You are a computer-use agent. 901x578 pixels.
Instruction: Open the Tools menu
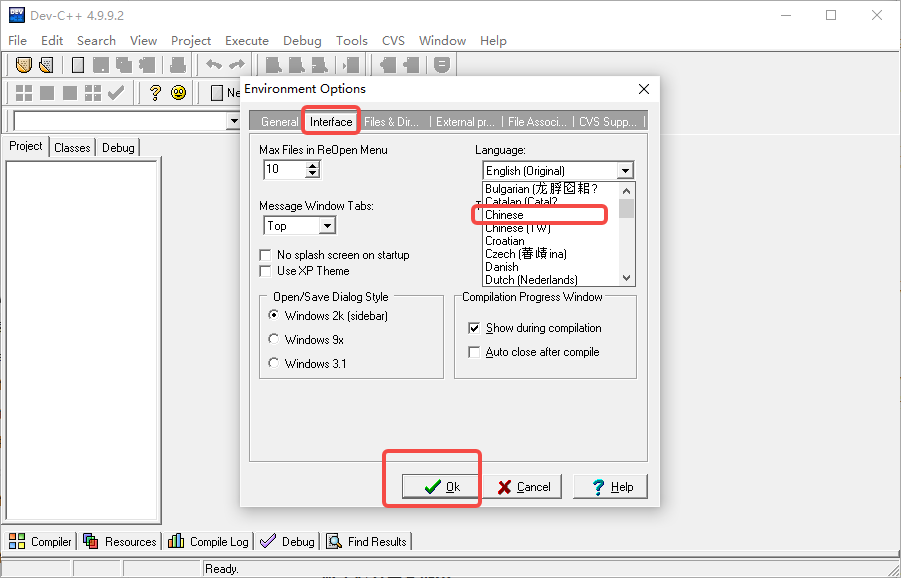pyautogui.click(x=352, y=41)
